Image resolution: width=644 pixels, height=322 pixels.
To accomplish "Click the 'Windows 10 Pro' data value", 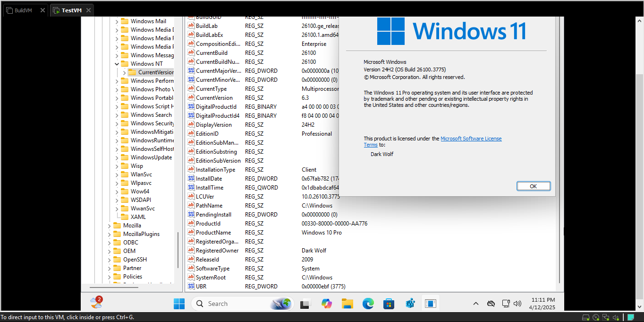I will (x=322, y=233).
